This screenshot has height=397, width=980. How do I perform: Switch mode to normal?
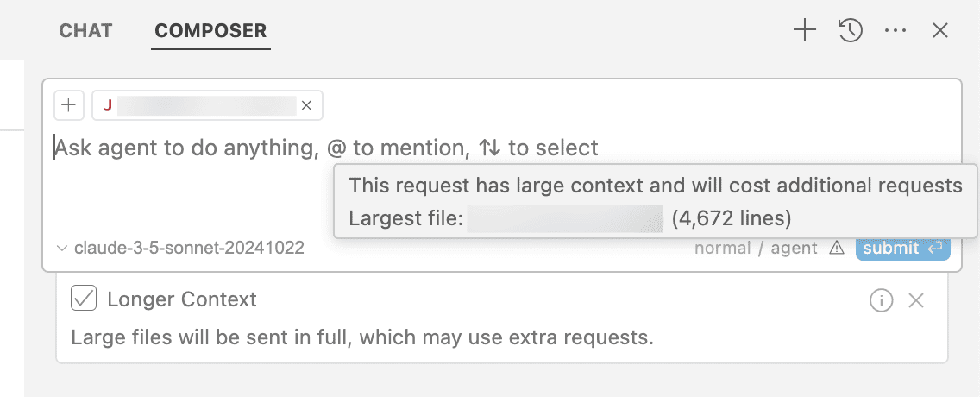[x=723, y=249]
